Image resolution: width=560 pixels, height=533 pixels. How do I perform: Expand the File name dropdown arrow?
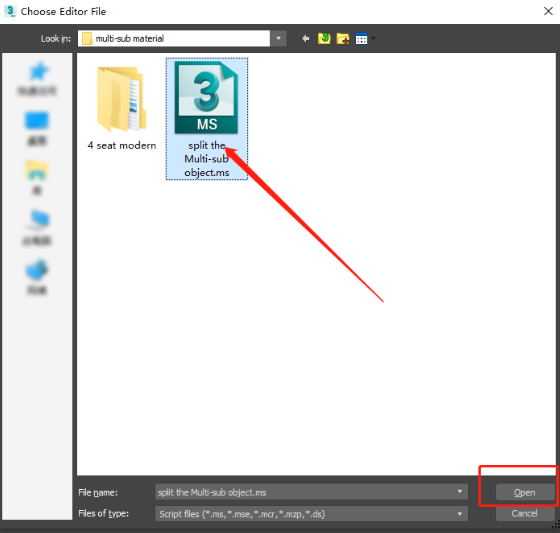[460, 492]
